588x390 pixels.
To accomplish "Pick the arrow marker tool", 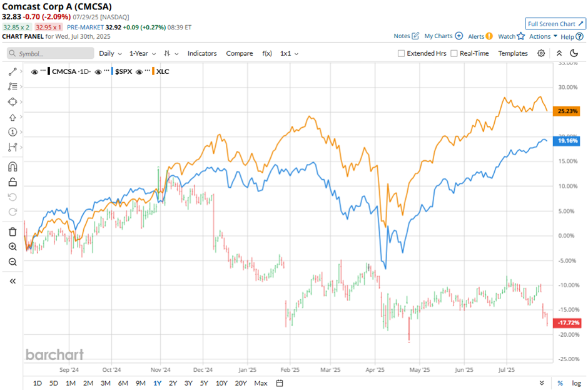I will pyautogui.click(x=13, y=117).
